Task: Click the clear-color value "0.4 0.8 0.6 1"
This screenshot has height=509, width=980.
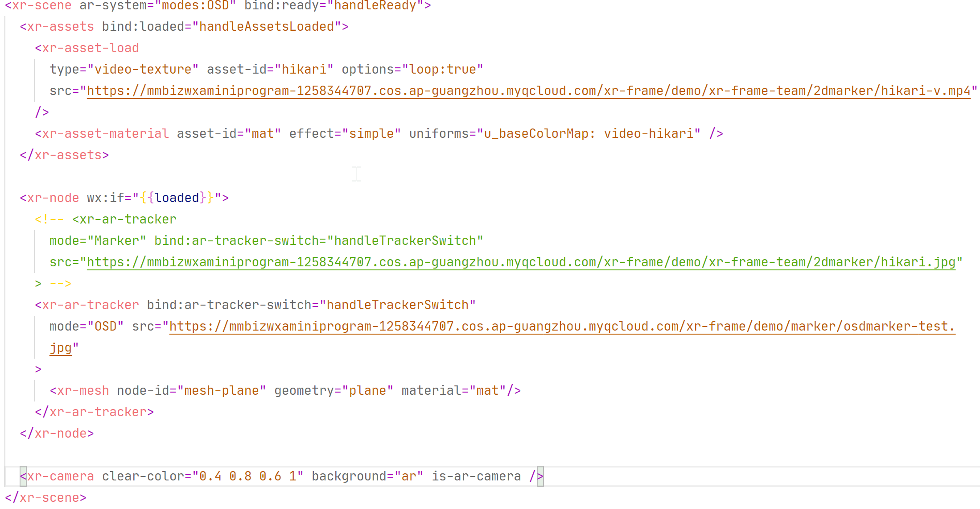Action: pyautogui.click(x=247, y=476)
